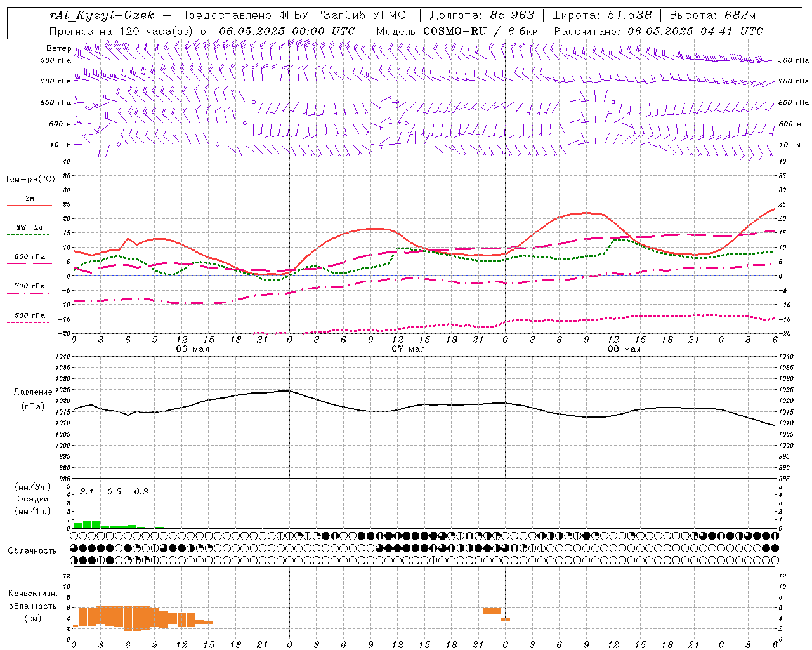Click the (мм/1ч.) units label
The image size is (812, 650).
click(32, 511)
